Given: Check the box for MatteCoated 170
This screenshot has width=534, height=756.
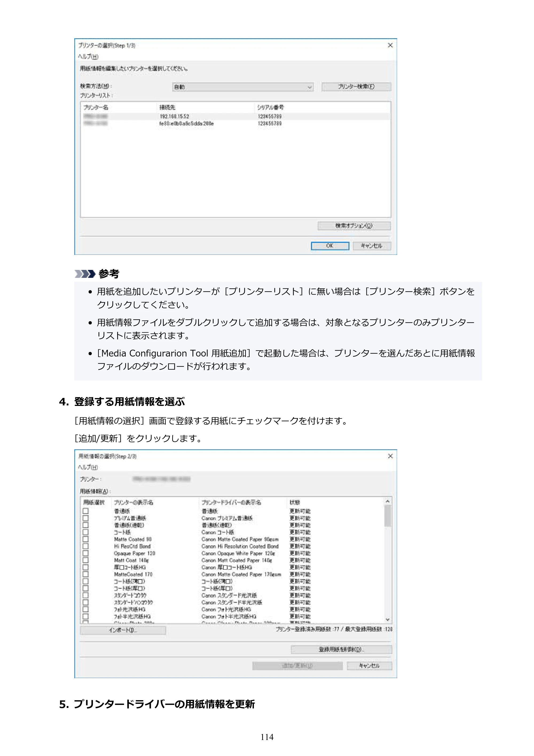Looking at the screenshot, I should [x=85, y=574].
